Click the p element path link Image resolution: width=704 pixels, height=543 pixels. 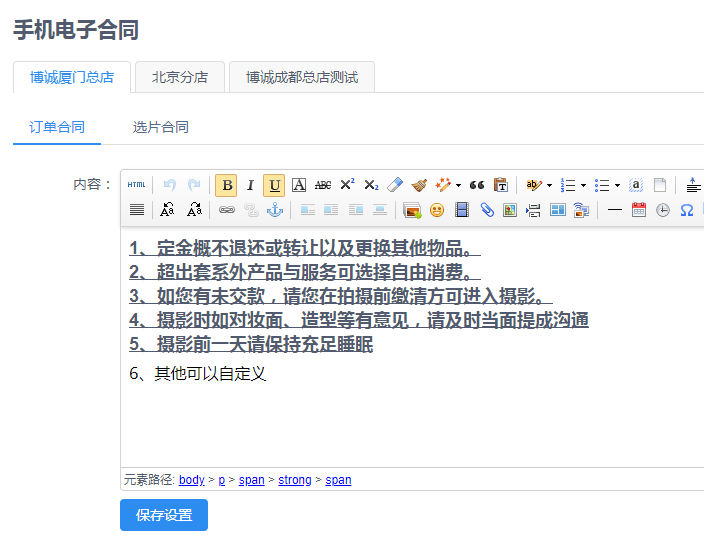221,480
